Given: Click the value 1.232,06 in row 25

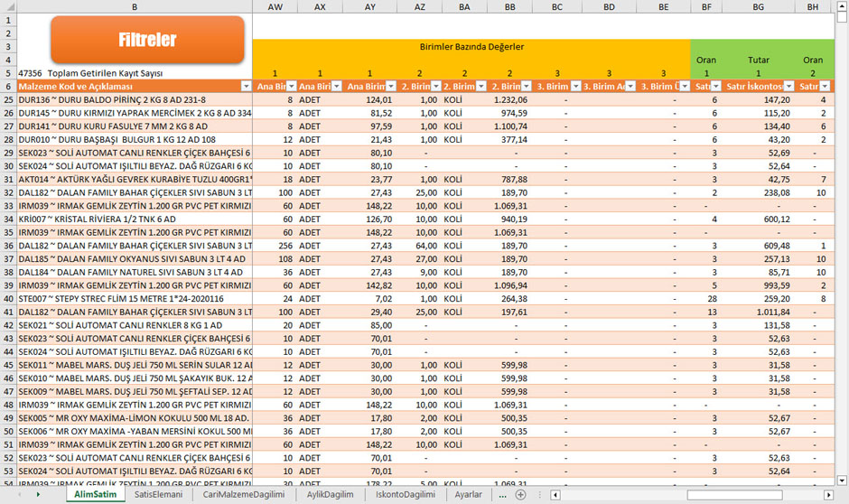Looking at the screenshot, I should pyautogui.click(x=510, y=99).
